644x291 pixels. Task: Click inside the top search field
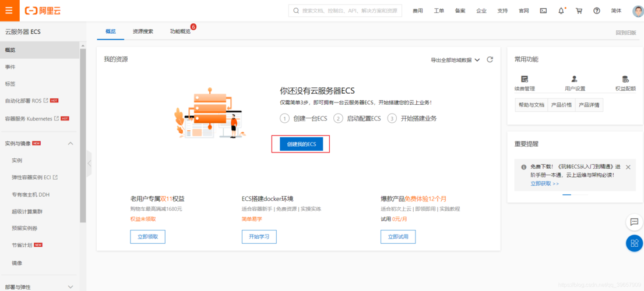346,10
